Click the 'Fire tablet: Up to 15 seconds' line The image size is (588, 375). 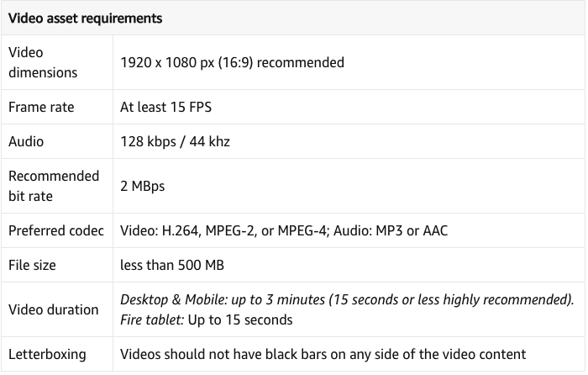207,320
